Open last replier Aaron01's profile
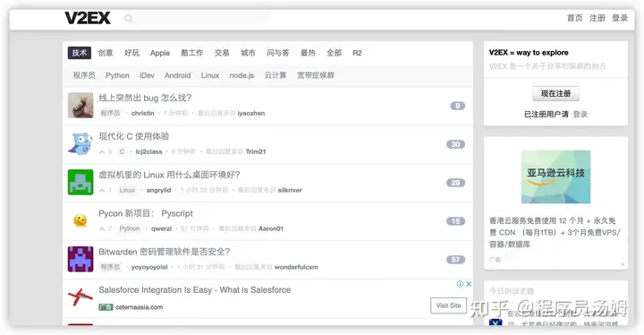 (271, 228)
